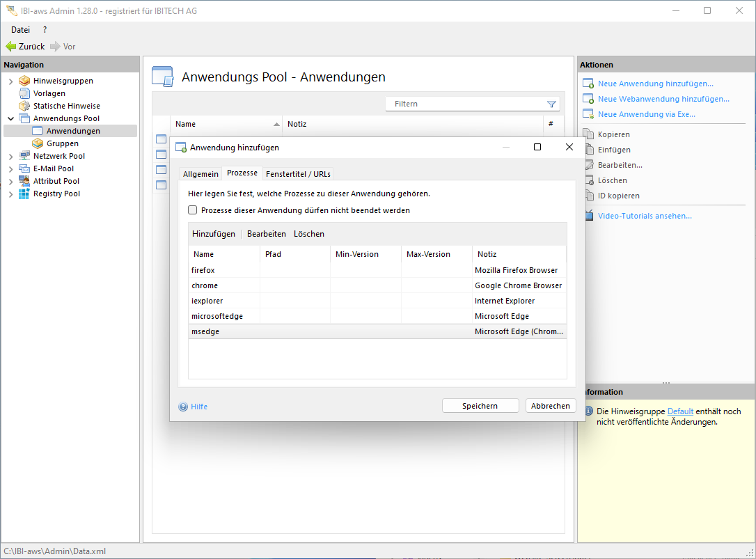Click the E-Mail Pool envelope icon

point(24,168)
